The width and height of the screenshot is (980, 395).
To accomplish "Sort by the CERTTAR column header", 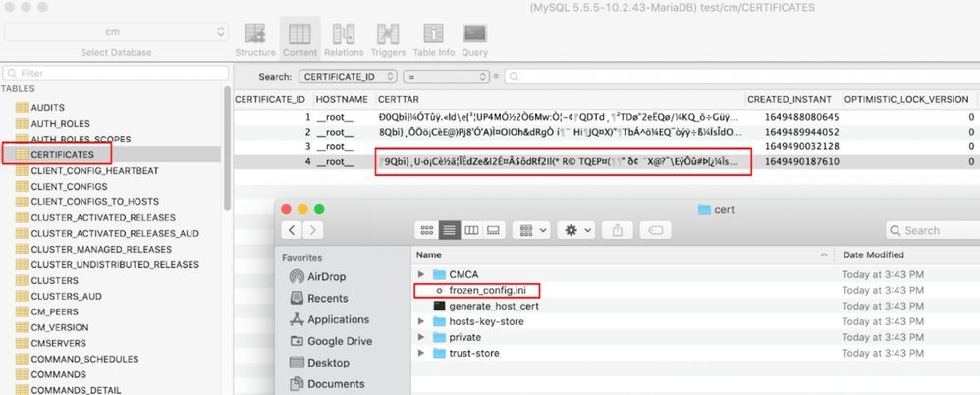I will click(560, 99).
